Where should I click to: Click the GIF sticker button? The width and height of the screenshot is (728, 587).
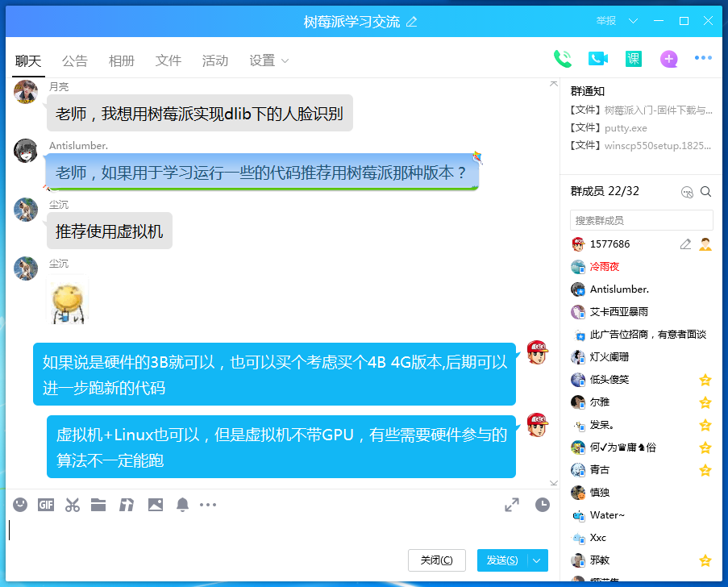pyautogui.click(x=46, y=505)
